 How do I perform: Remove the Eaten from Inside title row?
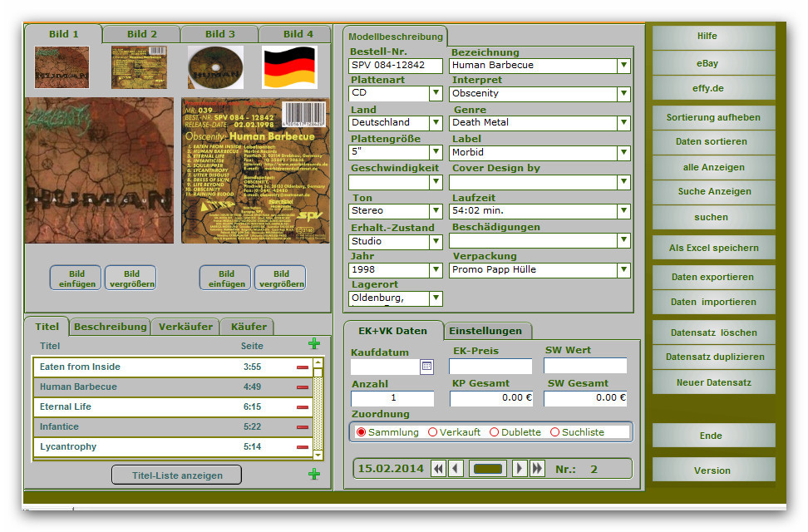[x=303, y=367]
